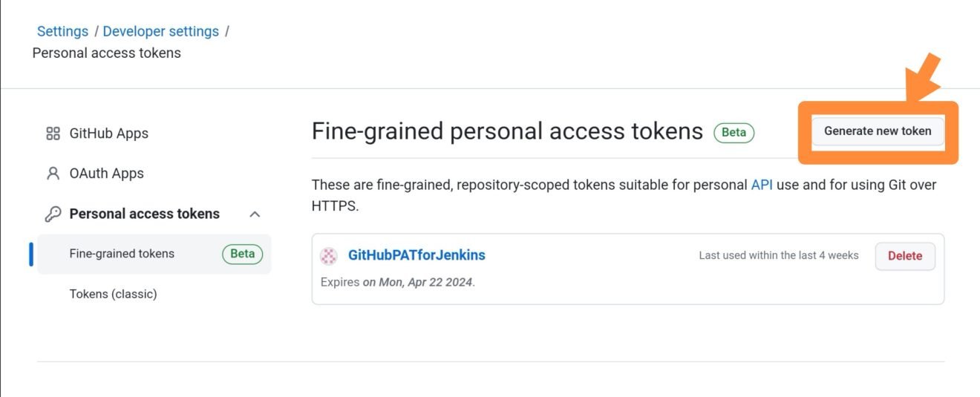Follow the API link in the description
Image resolution: width=980 pixels, height=397 pixels.
(762, 185)
